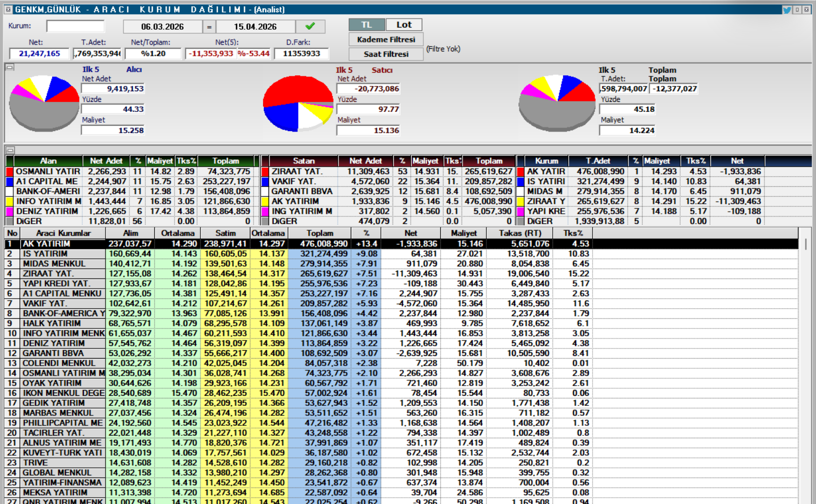Image resolution: width=816 pixels, height=504 pixels.
Task: Click the title bar system menu icon
Action: pos(8,10)
